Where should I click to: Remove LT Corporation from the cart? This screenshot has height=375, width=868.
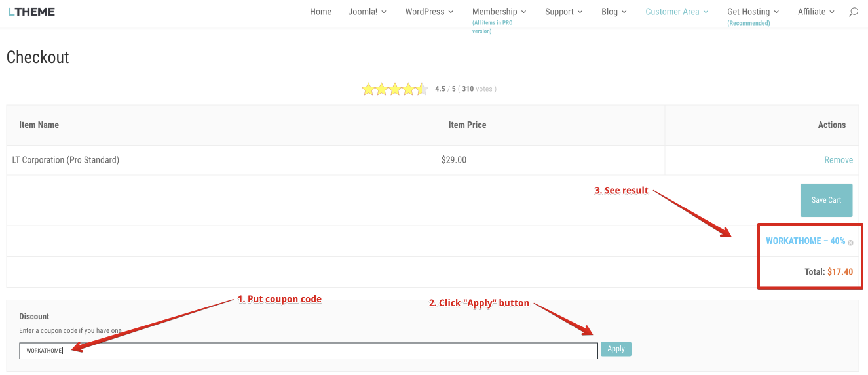[838, 160]
